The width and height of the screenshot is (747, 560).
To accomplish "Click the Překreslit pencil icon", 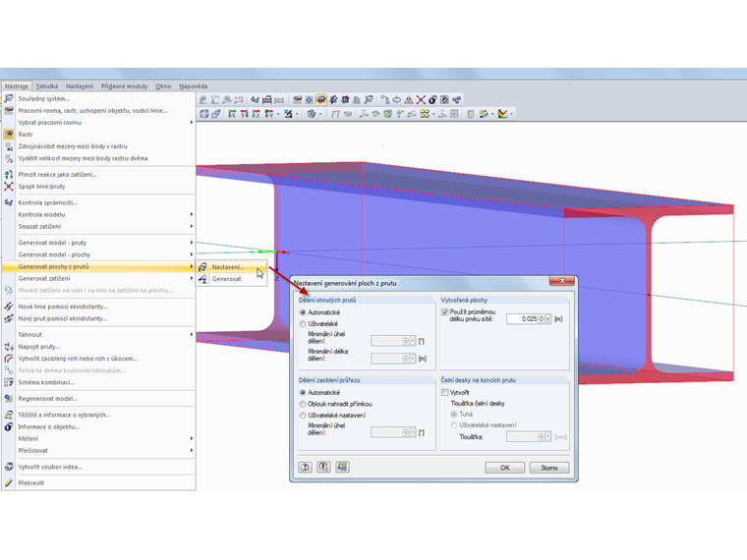I will point(9,482).
